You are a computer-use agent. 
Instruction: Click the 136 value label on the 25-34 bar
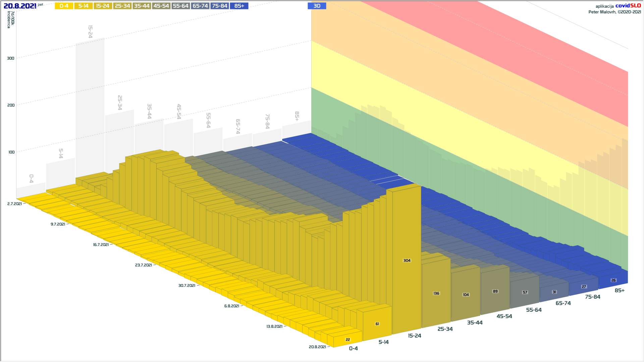436,293
